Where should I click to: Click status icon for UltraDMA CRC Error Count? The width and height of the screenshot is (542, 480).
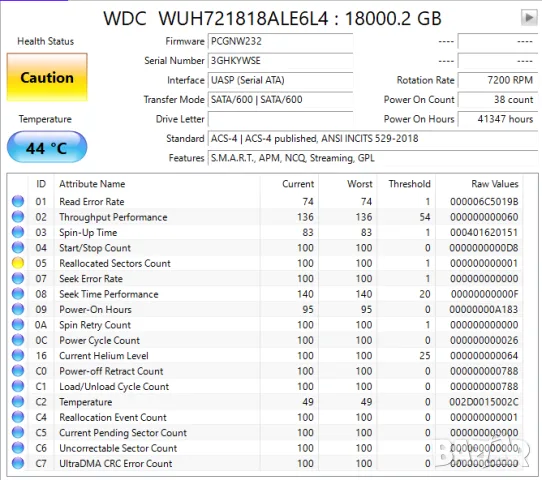click(18, 463)
